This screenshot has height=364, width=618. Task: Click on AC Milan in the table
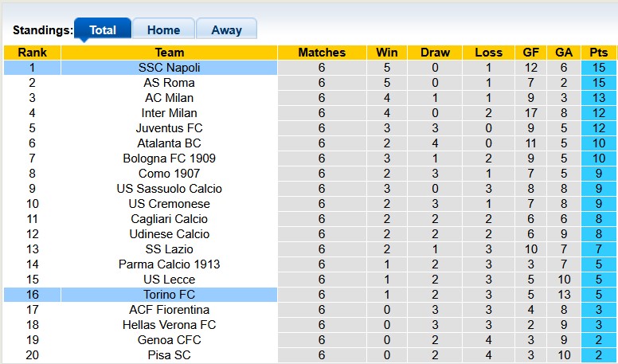169,98
